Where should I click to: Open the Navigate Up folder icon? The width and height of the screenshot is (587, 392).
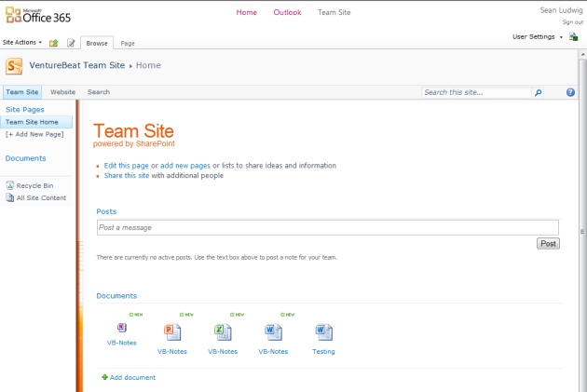point(53,43)
